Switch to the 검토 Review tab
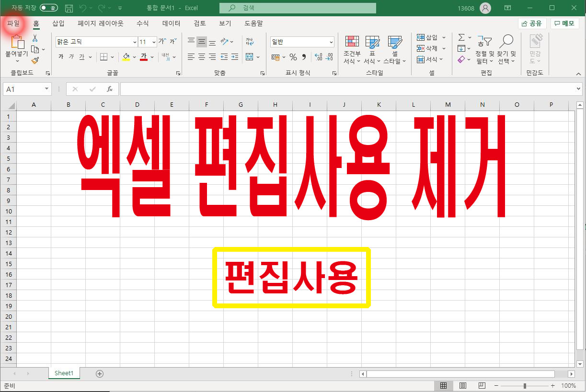 (x=200, y=23)
